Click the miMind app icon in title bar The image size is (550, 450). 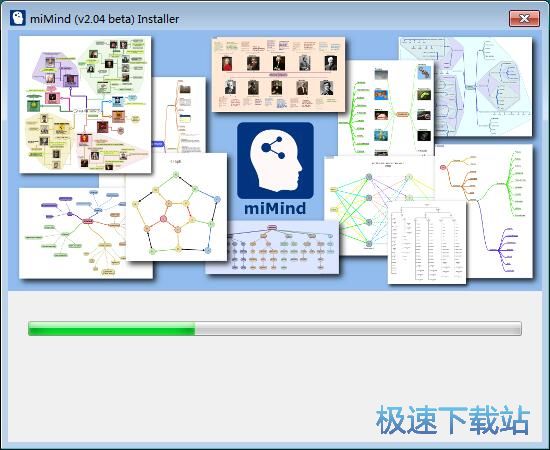[x=18, y=18]
